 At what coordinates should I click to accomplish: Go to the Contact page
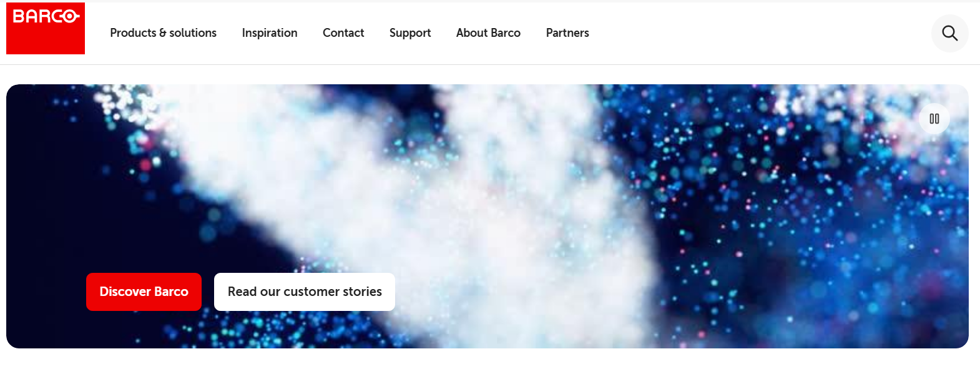click(x=343, y=33)
